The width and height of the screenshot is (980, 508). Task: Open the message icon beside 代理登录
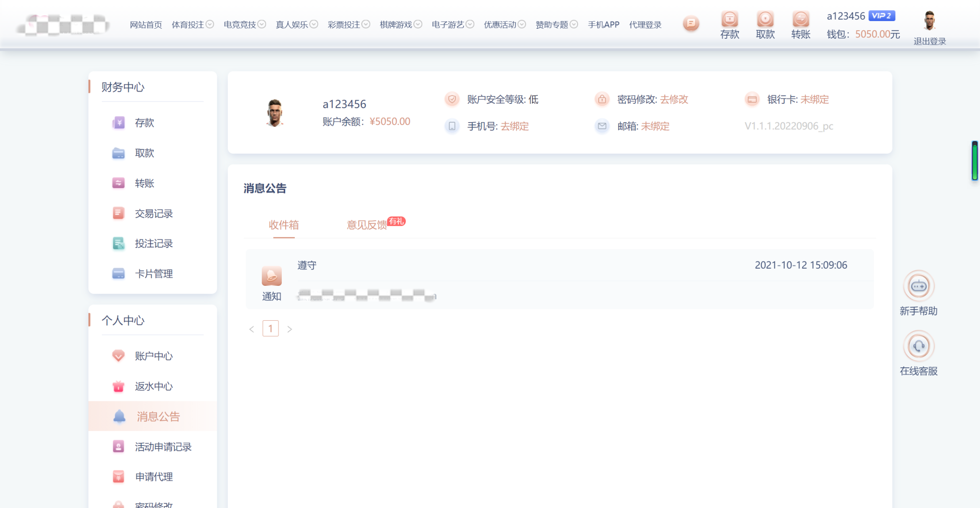pos(690,23)
